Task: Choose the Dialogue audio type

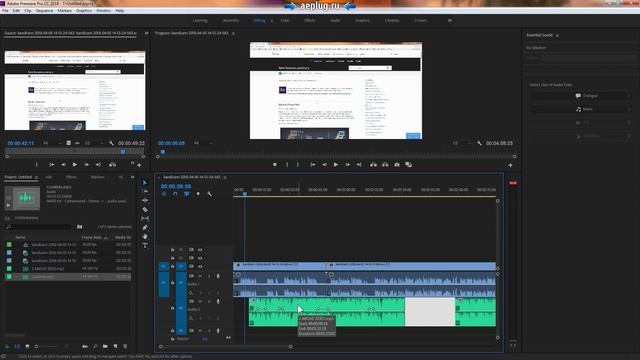Action: (581, 96)
